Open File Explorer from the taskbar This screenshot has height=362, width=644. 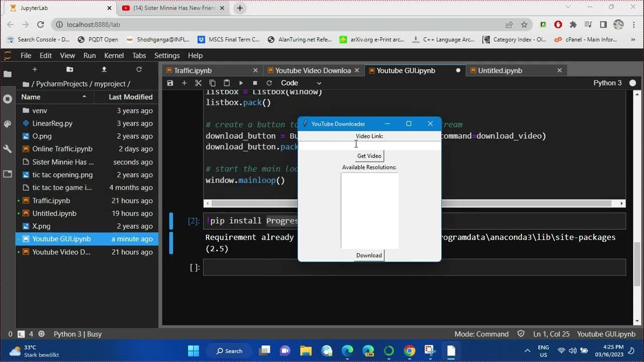[x=305, y=350]
